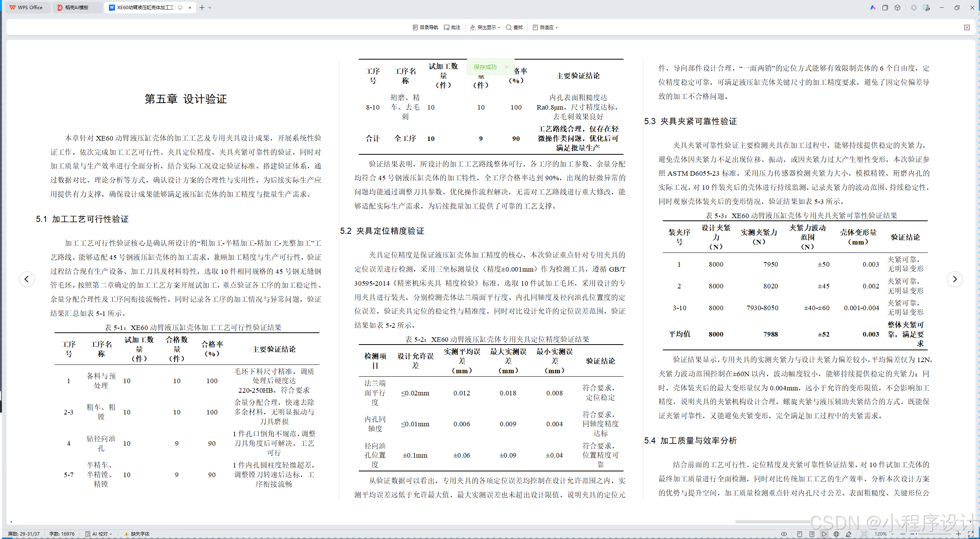Image resolution: width=980 pixels, height=539 pixels.
Task: Click the 字数: 16976 word count
Action: click(x=62, y=534)
